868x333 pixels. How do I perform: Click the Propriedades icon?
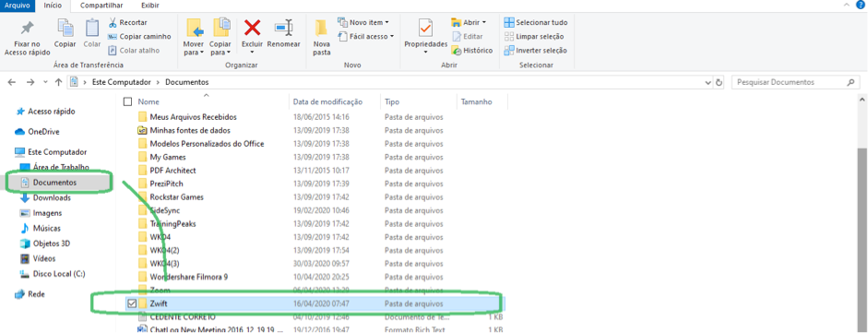(x=425, y=28)
